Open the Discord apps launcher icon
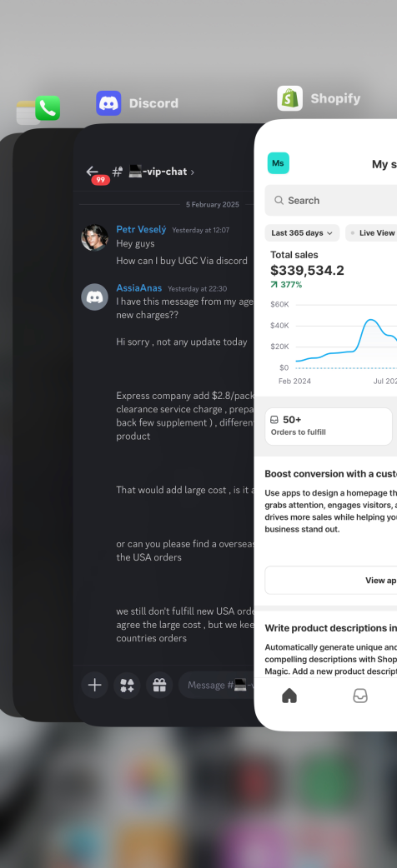Image resolution: width=397 pixels, height=868 pixels. pos(127,686)
